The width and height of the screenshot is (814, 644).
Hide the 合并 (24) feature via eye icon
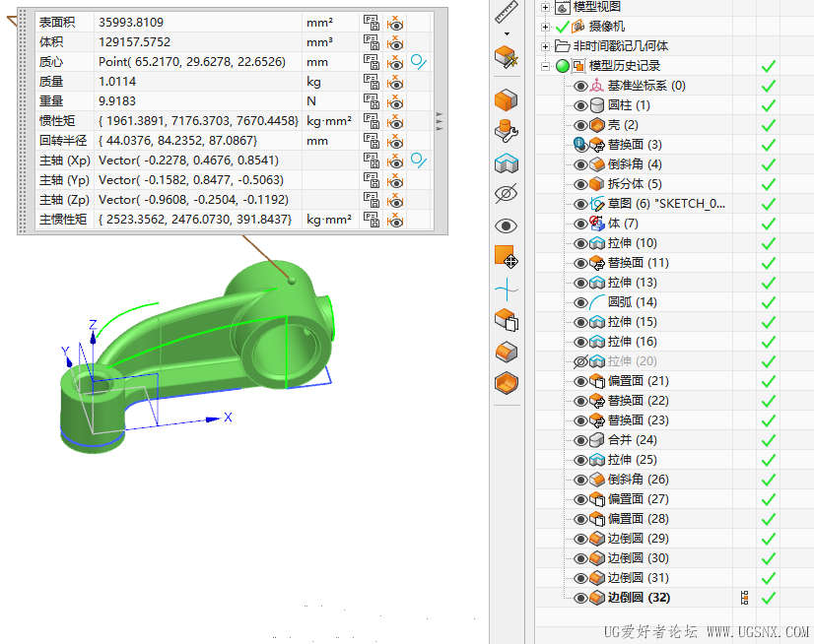tap(580, 440)
